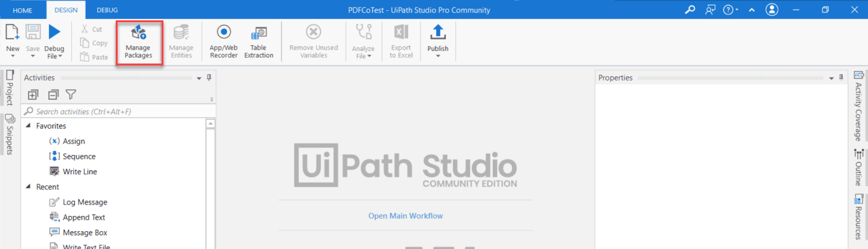Screen dimensions: 868x249
Task: Open the Analyze File dropdown arrow
Action: pos(369,56)
